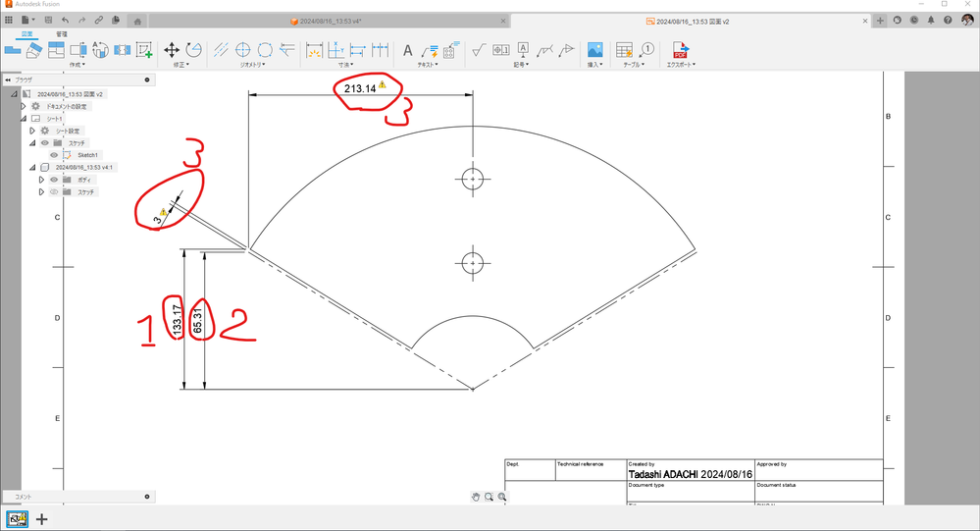Expand the ドキュメントの設定 tree node
980x531 pixels.
click(x=24, y=106)
